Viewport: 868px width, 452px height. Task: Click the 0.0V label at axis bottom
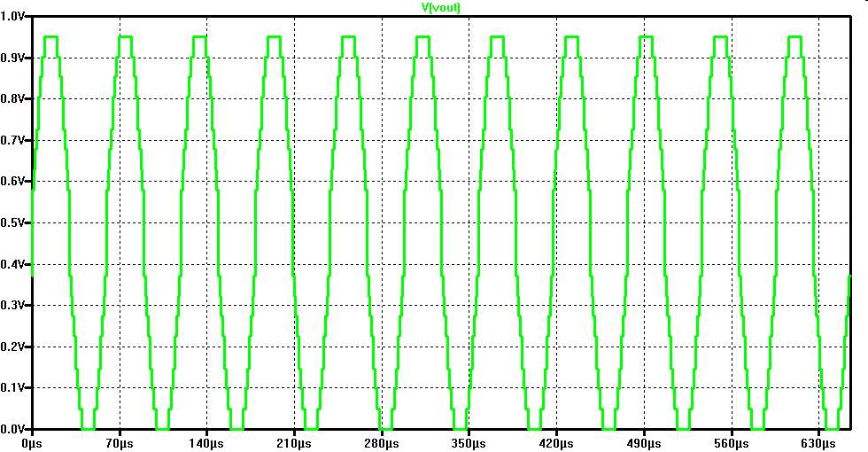14,429
